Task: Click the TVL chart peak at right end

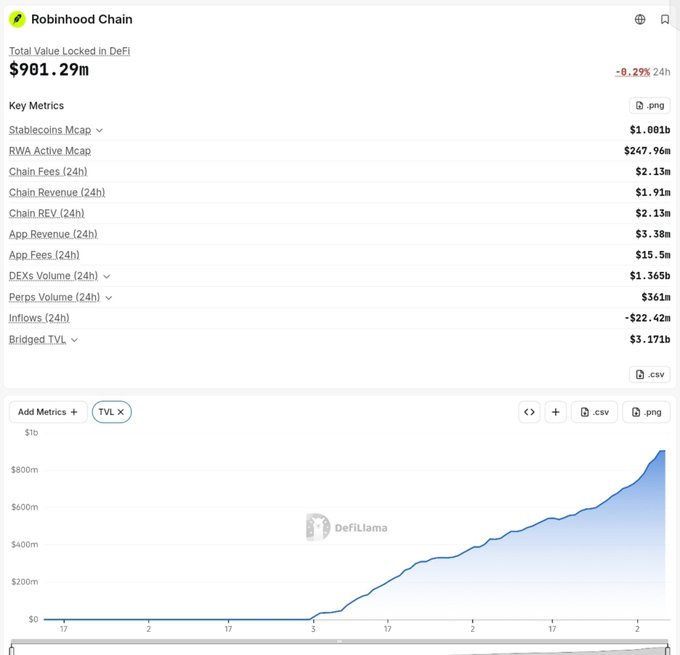Action: [663, 451]
